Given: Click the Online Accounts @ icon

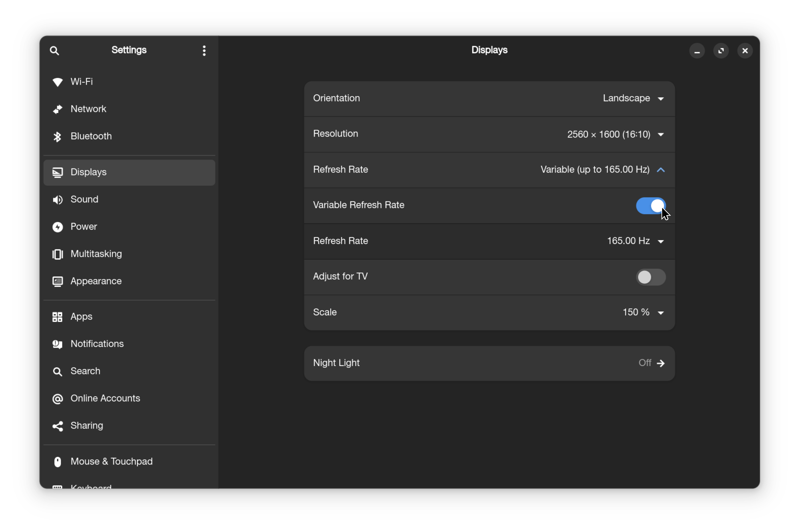Looking at the screenshot, I should pos(58,399).
